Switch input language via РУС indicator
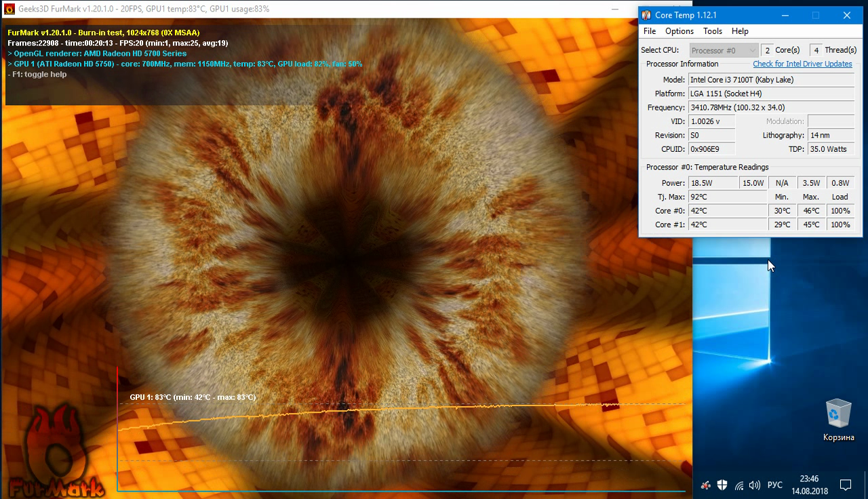The width and height of the screenshot is (868, 499). pos(774,485)
